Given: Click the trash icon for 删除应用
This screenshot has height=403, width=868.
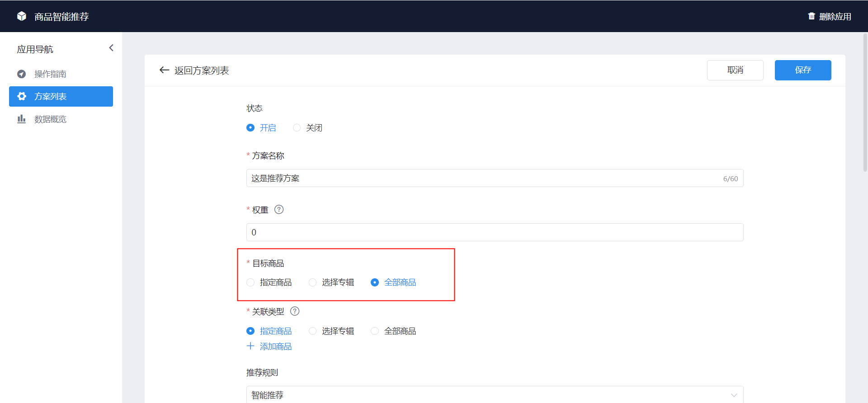Looking at the screenshot, I should [x=811, y=16].
